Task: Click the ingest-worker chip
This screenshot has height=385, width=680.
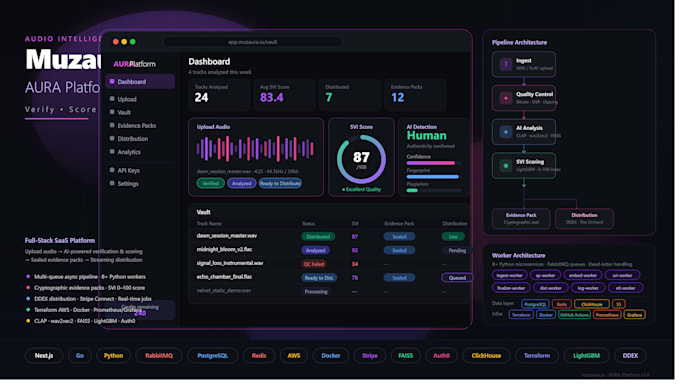Action: coord(510,275)
